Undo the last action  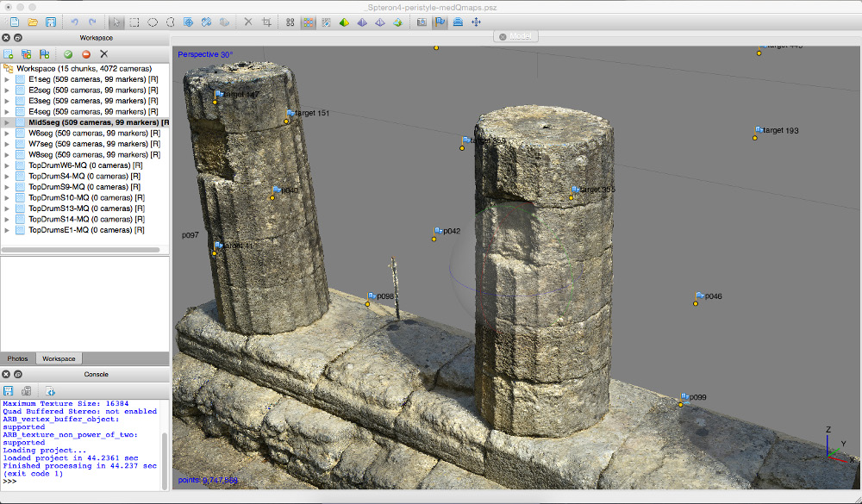pos(74,23)
